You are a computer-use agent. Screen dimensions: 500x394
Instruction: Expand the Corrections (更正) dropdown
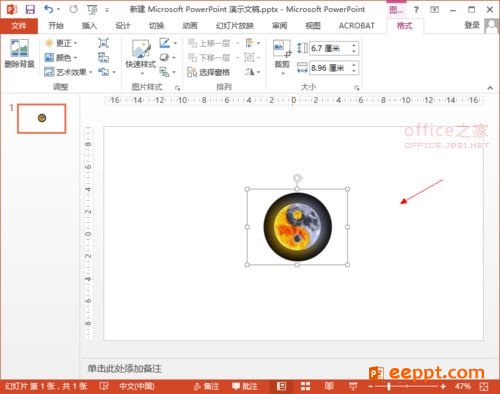point(61,43)
